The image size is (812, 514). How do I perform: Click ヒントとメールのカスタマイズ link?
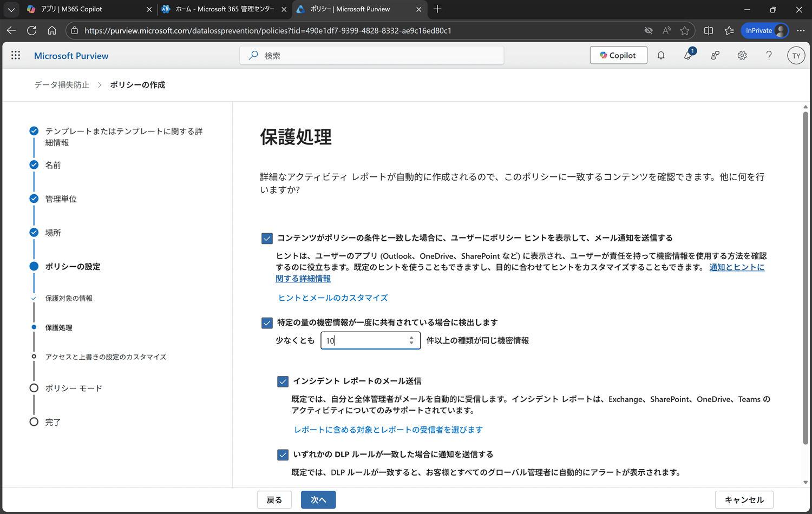pyautogui.click(x=333, y=298)
